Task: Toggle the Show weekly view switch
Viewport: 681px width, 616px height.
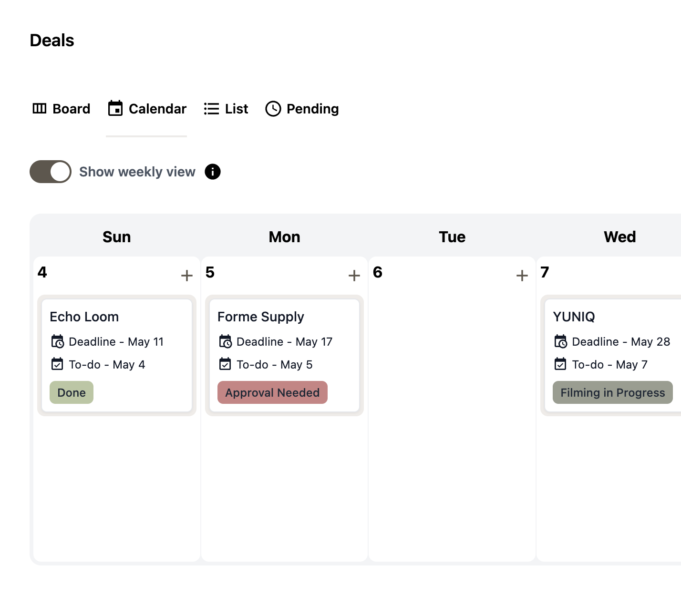Action: tap(51, 172)
